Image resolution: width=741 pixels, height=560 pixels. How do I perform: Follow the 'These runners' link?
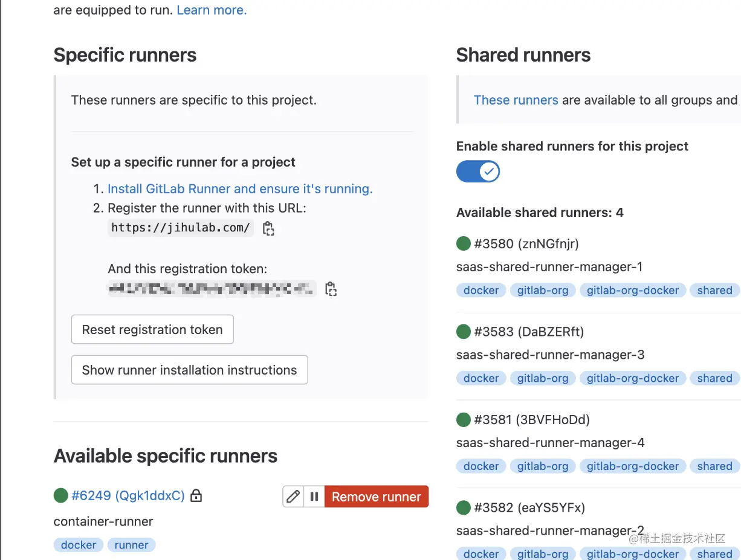(516, 100)
